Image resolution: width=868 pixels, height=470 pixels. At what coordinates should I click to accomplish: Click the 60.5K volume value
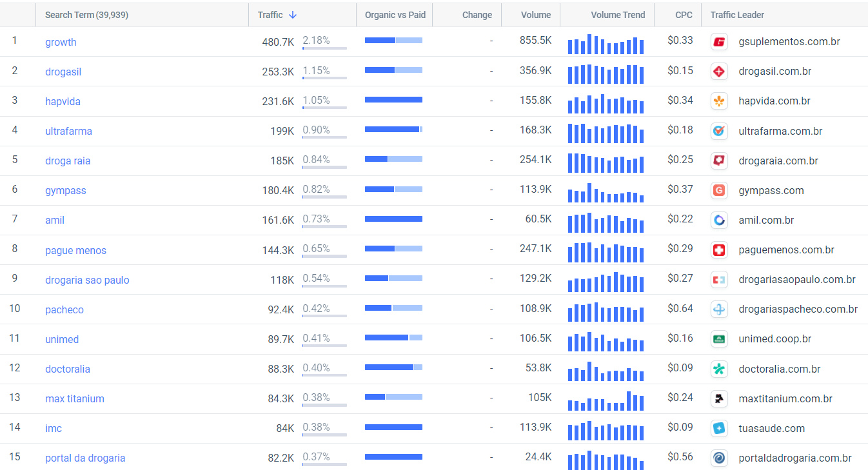538,219
